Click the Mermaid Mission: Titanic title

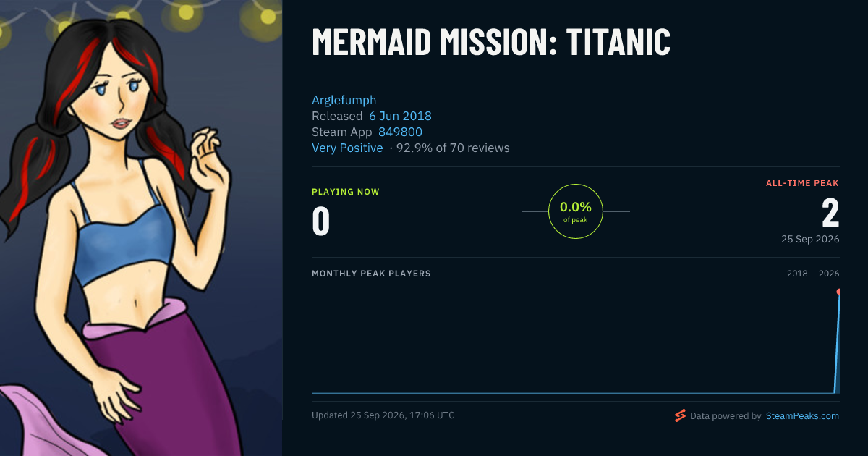coord(491,42)
